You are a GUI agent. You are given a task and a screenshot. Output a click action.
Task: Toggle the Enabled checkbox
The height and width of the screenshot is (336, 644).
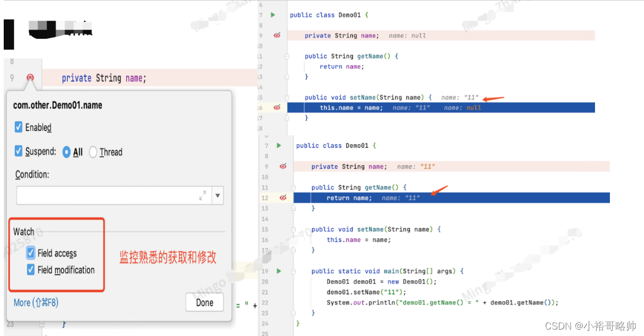19,127
